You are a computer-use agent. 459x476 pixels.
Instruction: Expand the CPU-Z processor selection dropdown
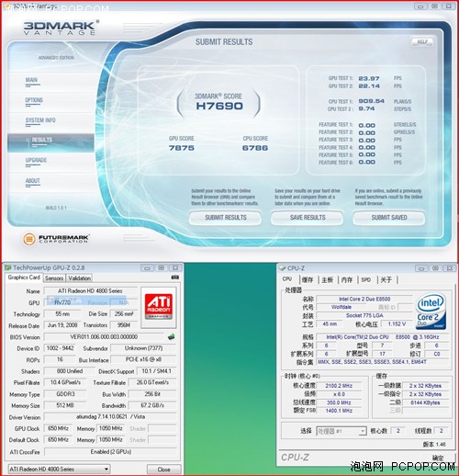341,431
